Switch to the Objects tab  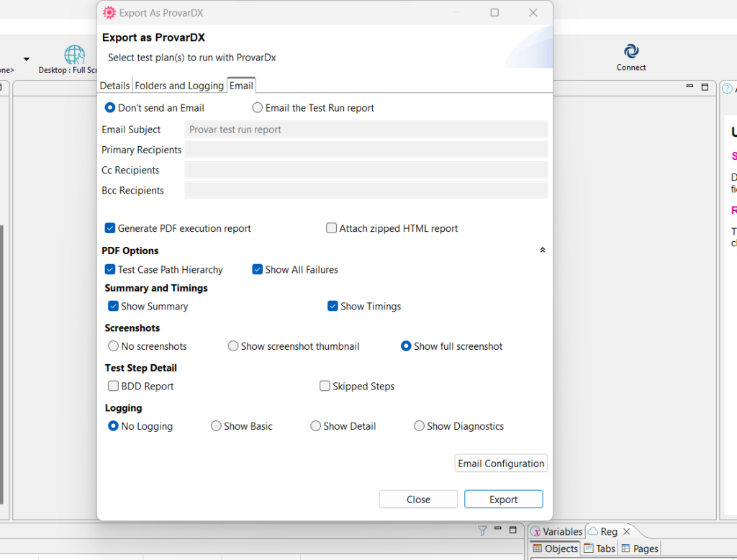(556, 548)
